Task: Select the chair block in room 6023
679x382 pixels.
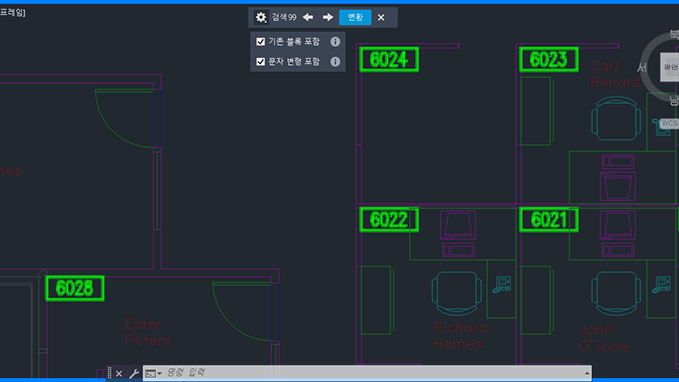Action: point(616,118)
